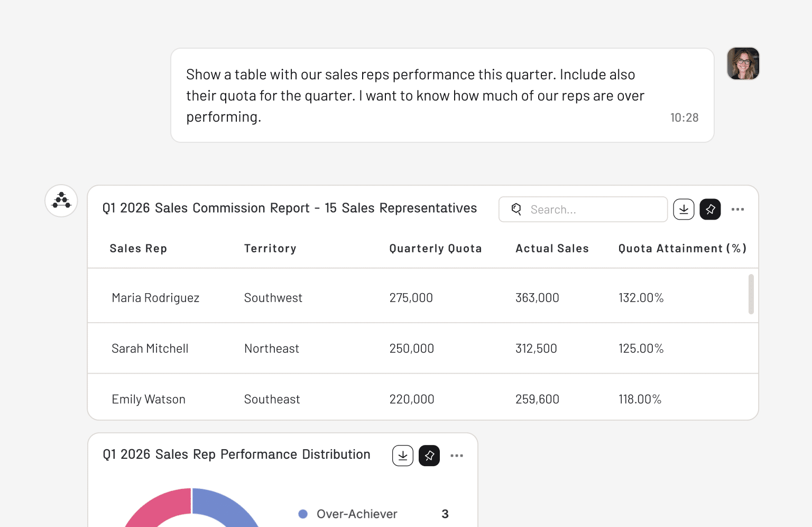Select the Maria Rodriguez name cell

coord(155,298)
